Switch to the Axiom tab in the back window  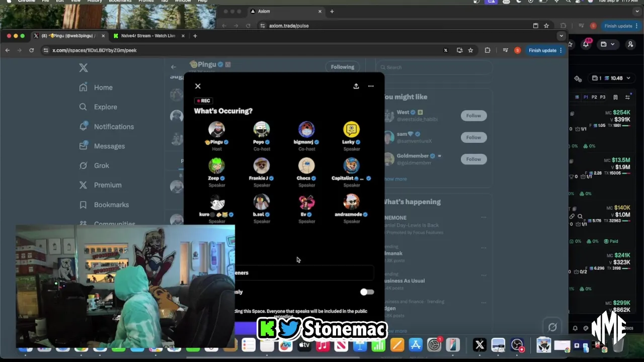point(285,11)
